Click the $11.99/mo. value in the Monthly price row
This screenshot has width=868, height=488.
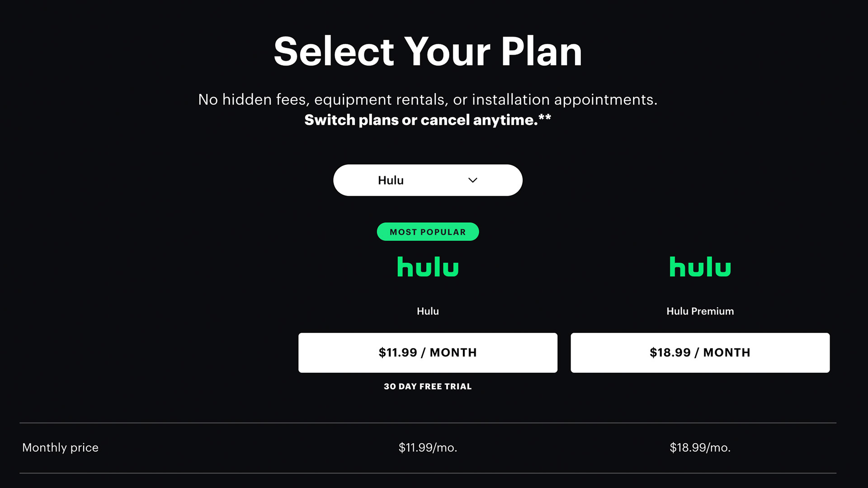(x=428, y=447)
